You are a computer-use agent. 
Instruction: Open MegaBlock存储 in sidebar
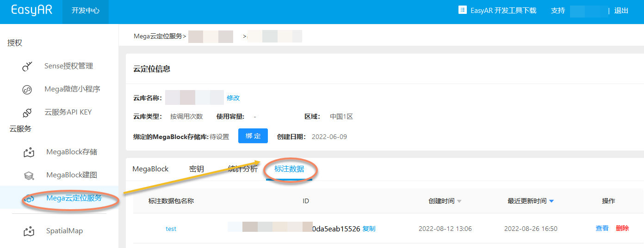pos(72,152)
